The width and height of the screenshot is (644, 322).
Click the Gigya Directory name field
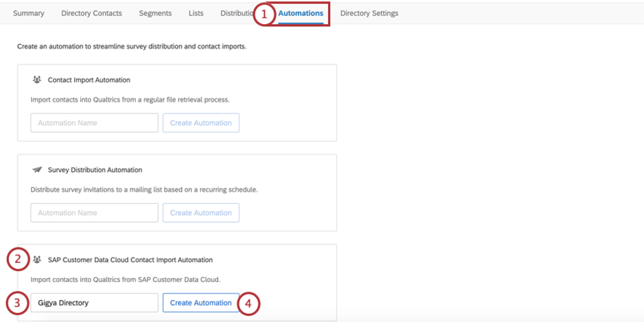coord(94,303)
